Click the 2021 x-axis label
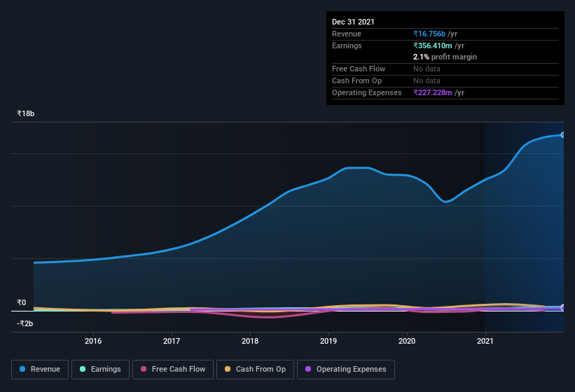 click(485, 341)
